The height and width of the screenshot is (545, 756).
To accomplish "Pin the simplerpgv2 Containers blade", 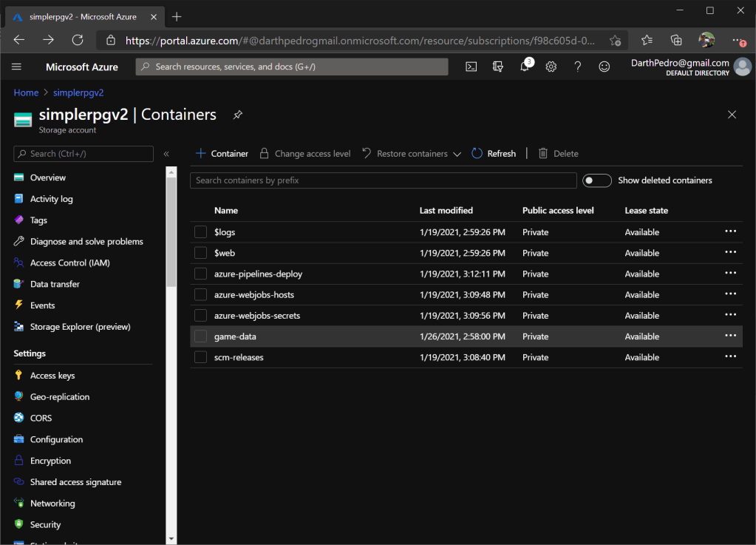I will pyautogui.click(x=237, y=115).
